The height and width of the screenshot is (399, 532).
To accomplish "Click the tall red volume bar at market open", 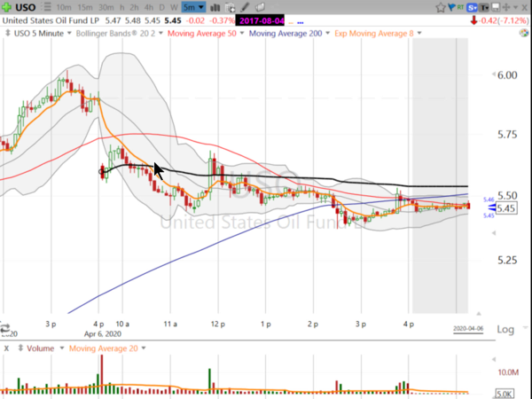I will coord(101,374).
